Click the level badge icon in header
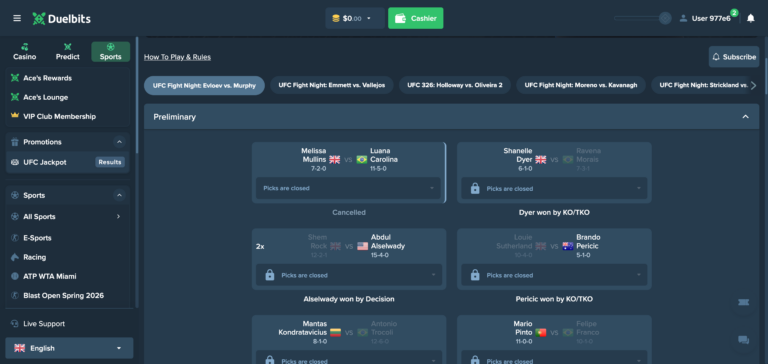Image resolution: width=768 pixels, height=364 pixels. [x=665, y=18]
